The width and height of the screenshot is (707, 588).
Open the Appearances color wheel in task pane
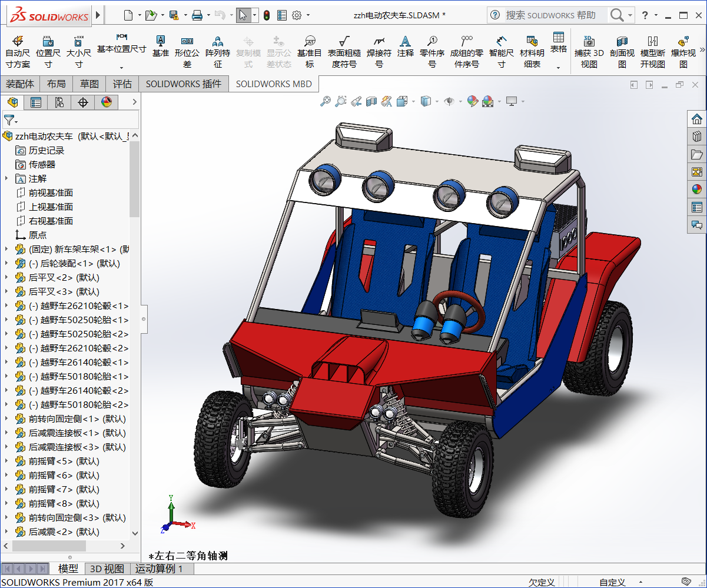coord(697,189)
